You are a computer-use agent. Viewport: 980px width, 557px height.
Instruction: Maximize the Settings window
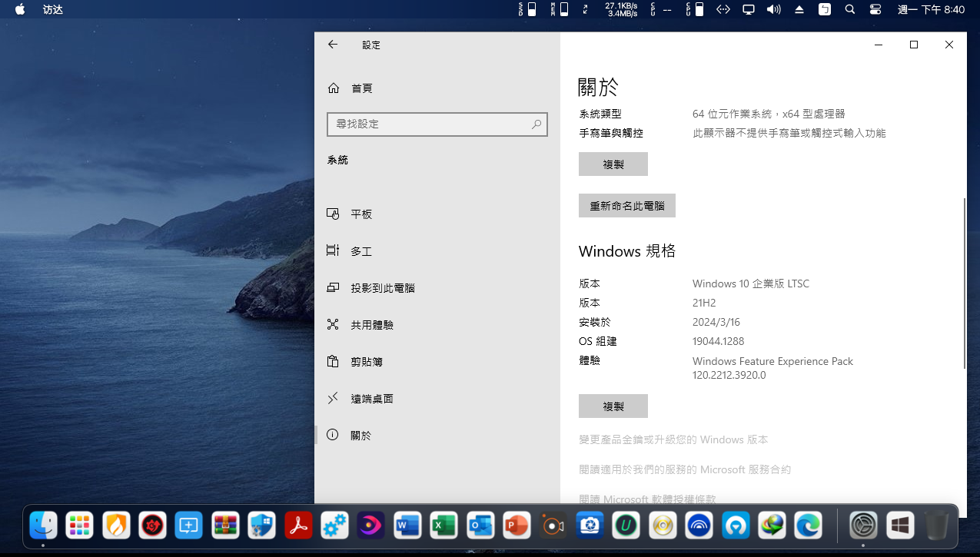pyautogui.click(x=914, y=45)
